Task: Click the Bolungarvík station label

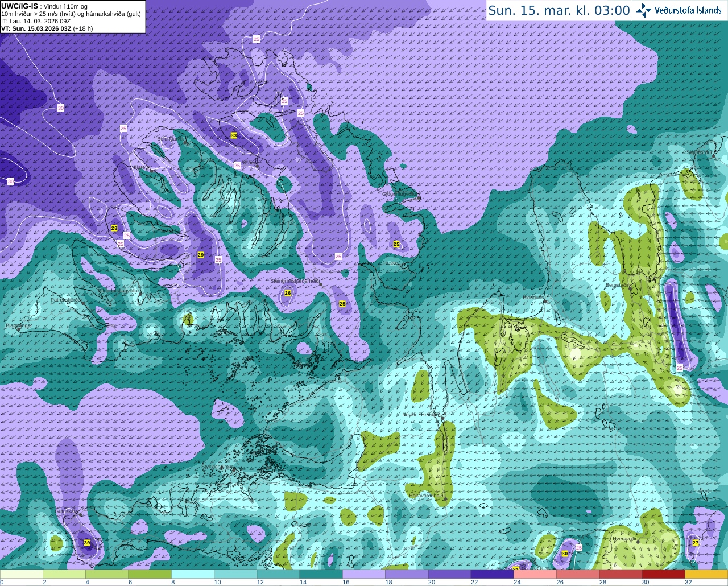Action: click(169, 138)
